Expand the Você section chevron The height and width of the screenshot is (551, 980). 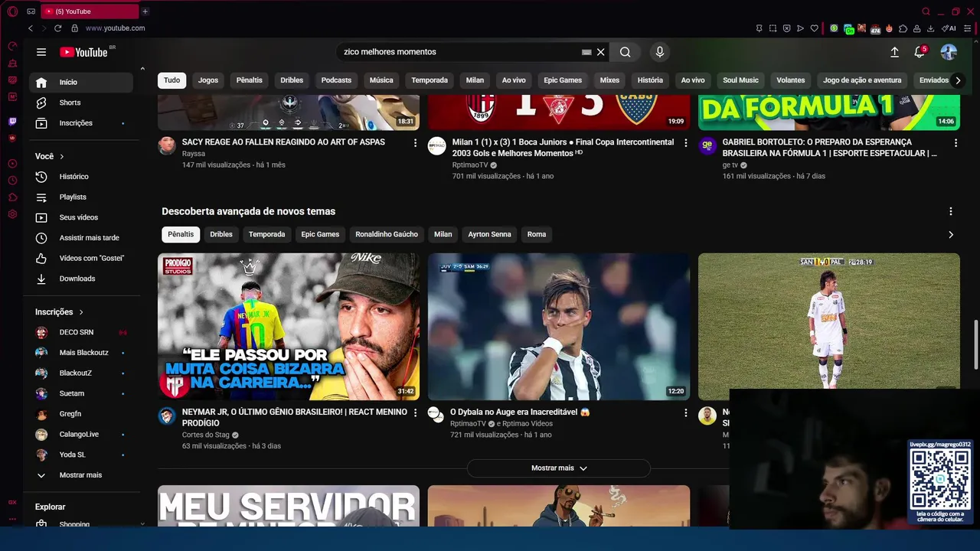coord(62,156)
